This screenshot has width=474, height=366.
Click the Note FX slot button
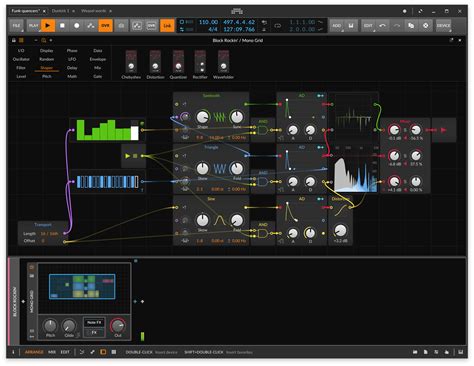pyautogui.click(x=94, y=323)
